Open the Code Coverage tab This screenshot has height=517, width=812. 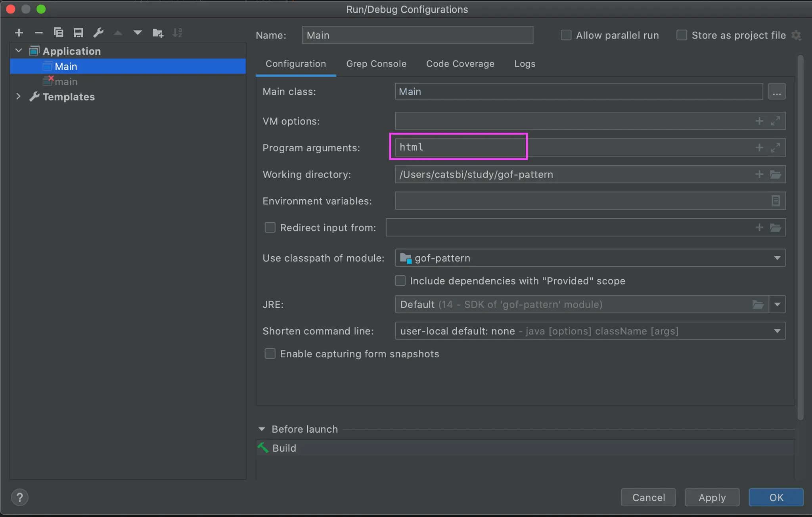[460, 64]
